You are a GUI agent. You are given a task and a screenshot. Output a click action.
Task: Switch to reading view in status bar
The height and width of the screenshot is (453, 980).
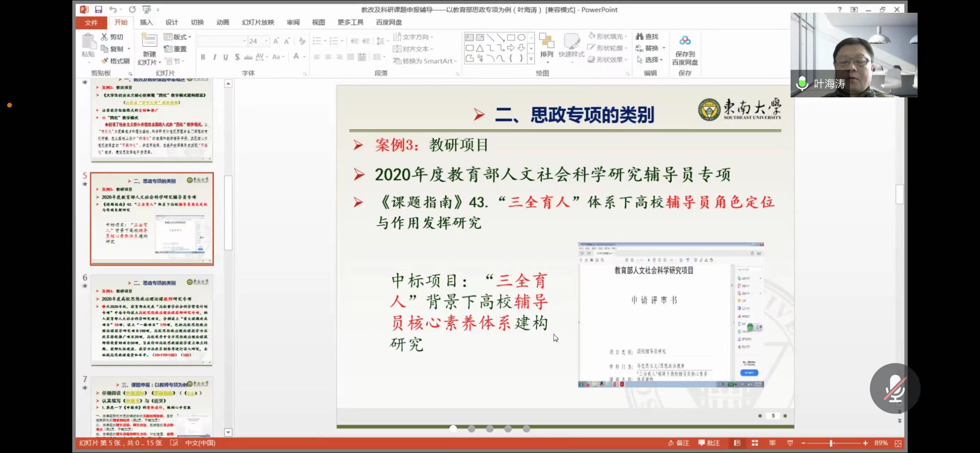(772, 443)
